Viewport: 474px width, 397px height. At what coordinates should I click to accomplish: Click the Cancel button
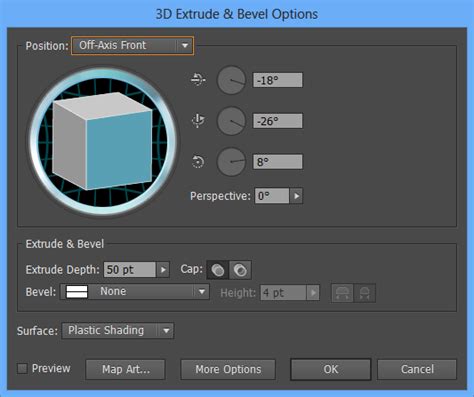[x=417, y=369]
